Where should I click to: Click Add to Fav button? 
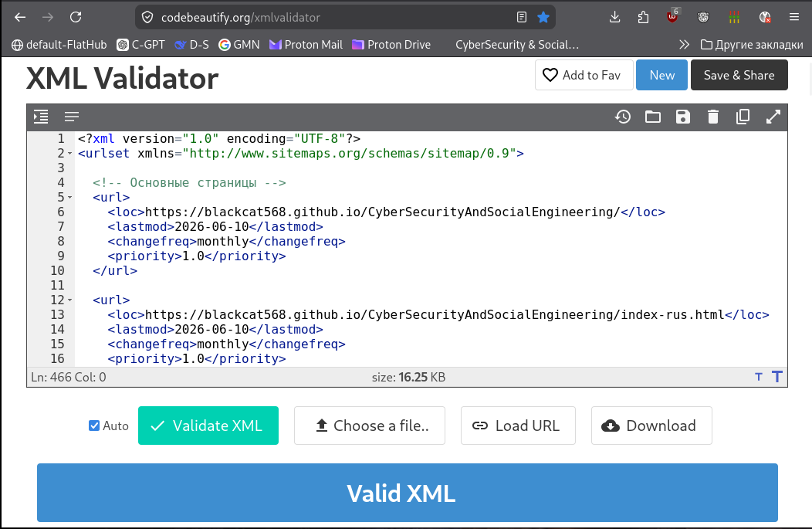[584, 75]
